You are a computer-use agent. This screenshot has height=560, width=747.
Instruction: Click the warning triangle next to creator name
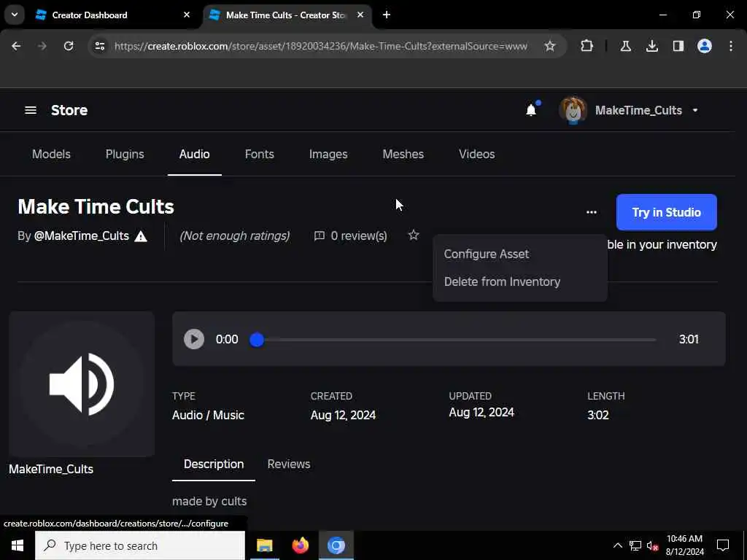click(141, 236)
